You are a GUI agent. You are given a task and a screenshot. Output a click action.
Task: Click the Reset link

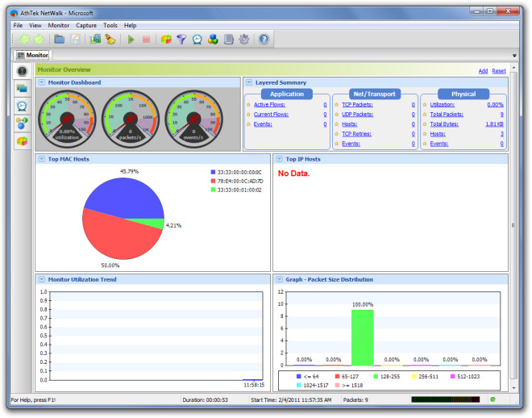coord(499,71)
